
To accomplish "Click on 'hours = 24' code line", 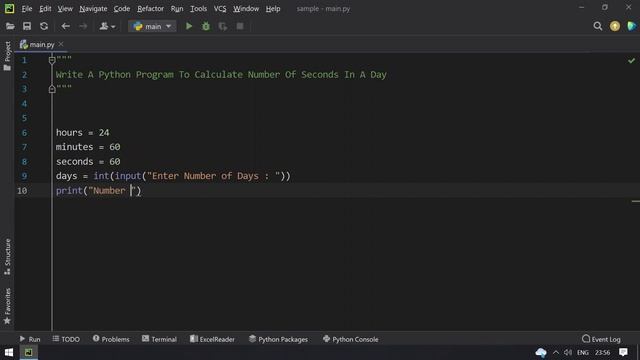I will [x=83, y=133].
